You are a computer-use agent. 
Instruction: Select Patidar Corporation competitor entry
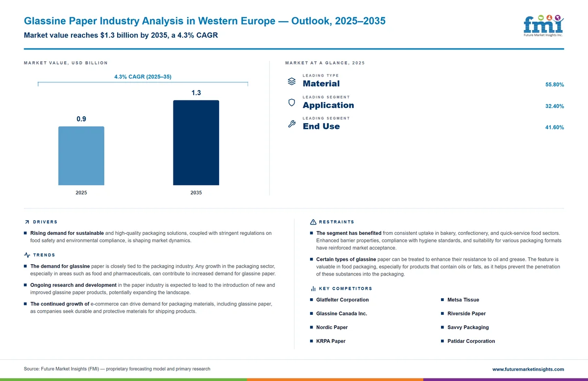pos(471,341)
